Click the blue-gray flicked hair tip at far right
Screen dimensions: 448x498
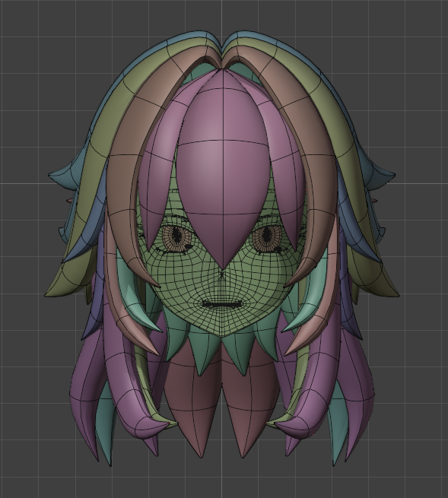pos(380,177)
